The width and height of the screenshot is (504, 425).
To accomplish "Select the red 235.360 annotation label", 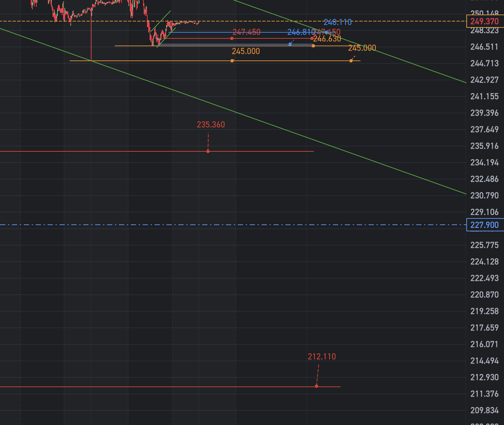I will tap(211, 125).
